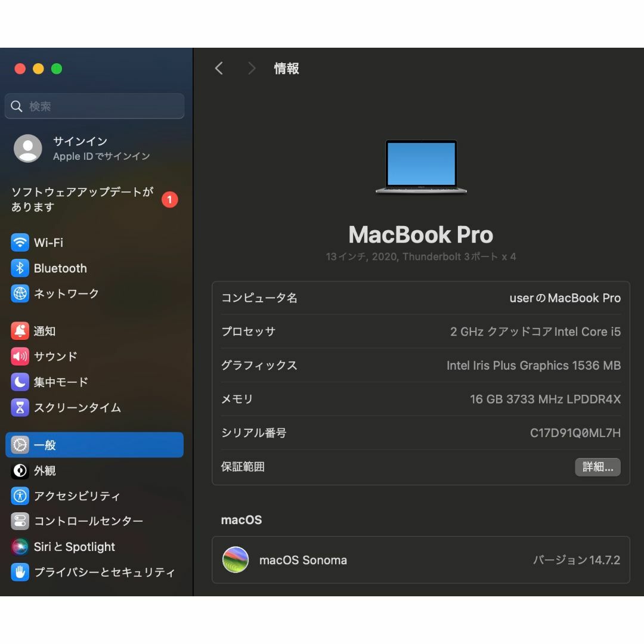Select 集中モード in the sidebar
This screenshot has height=644, width=644.
(94, 382)
